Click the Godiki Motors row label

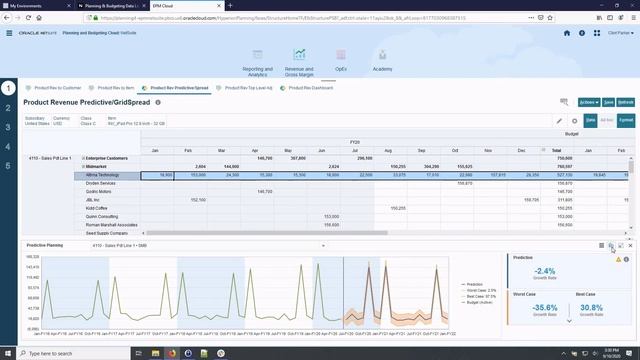click(98, 191)
